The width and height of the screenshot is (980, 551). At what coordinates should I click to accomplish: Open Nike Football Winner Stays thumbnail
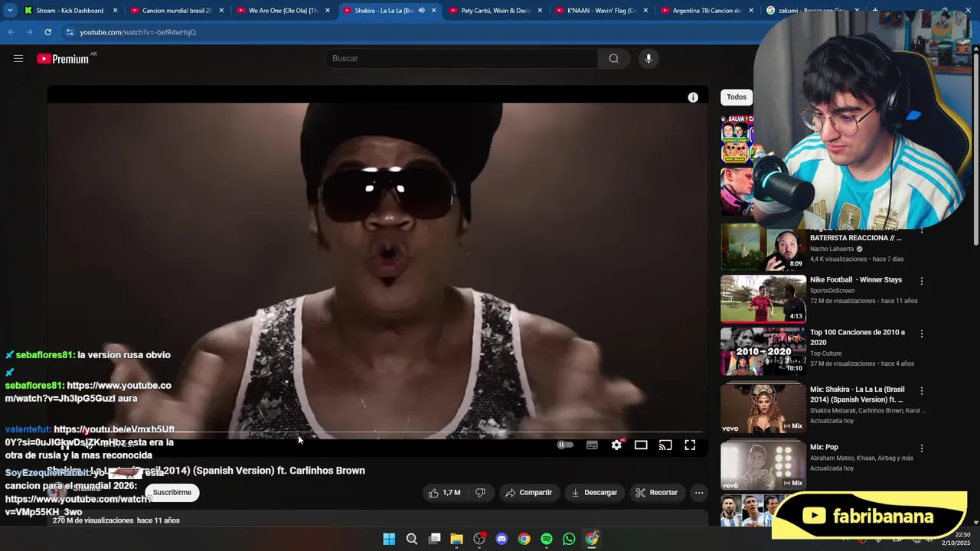[763, 299]
